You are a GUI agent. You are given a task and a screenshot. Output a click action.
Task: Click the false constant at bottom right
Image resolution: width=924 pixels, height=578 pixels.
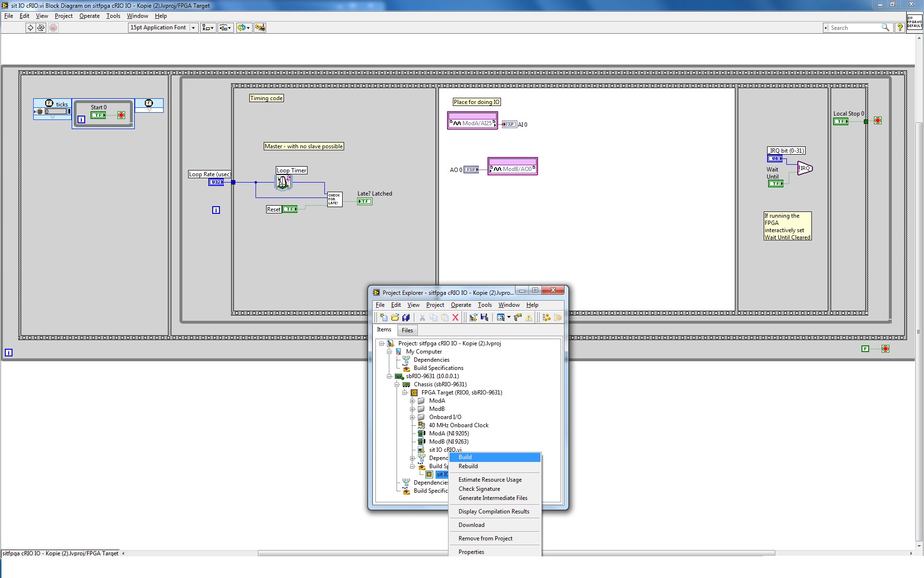[865, 349]
